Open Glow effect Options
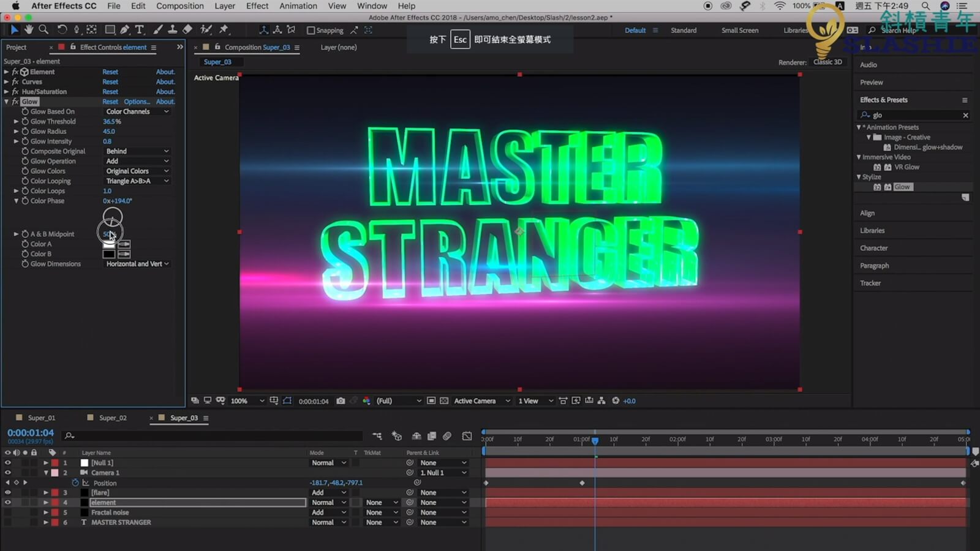Viewport: 980px width, 551px height. pos(137,102)
